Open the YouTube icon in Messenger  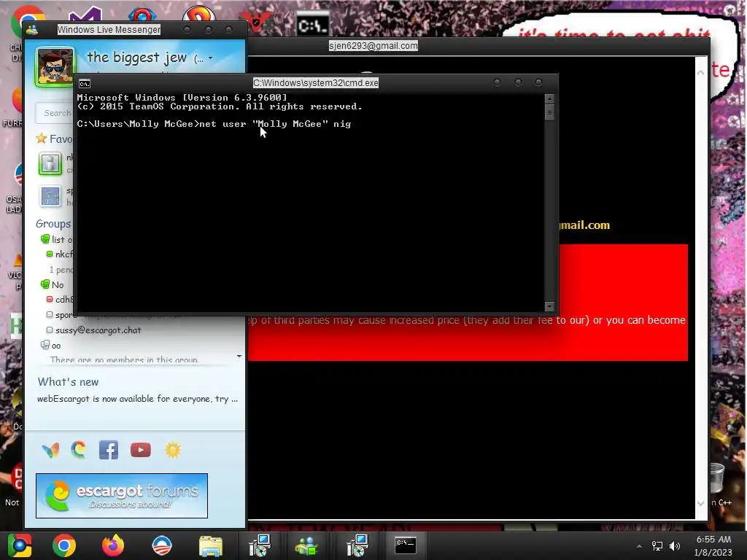(141, 450)
